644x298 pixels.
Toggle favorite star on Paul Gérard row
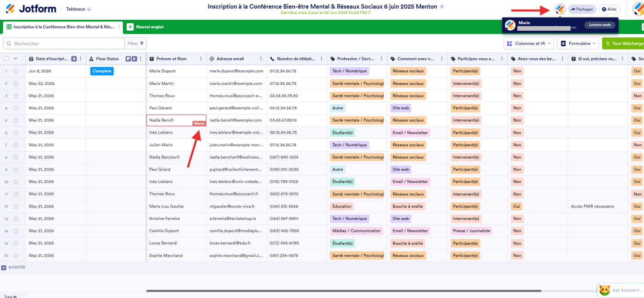point(16,108)
